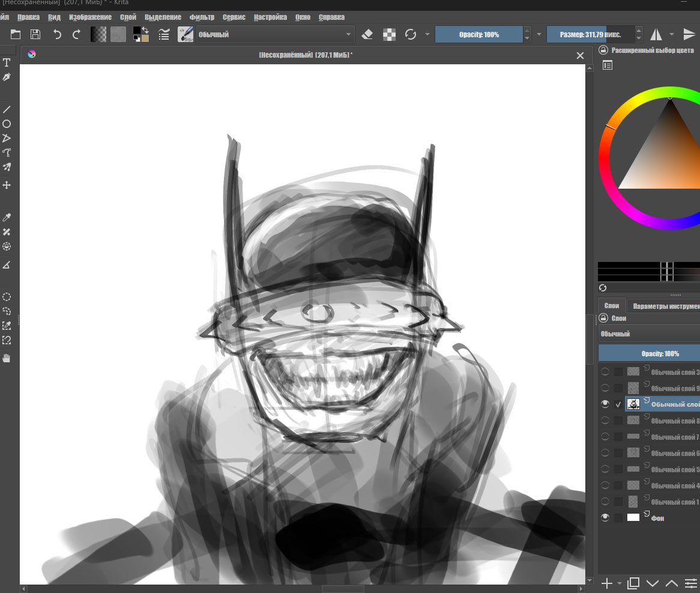This screenshot has width=700, height=593.
Task: Select the Pan hand tool
Action: tap(7, 358)
